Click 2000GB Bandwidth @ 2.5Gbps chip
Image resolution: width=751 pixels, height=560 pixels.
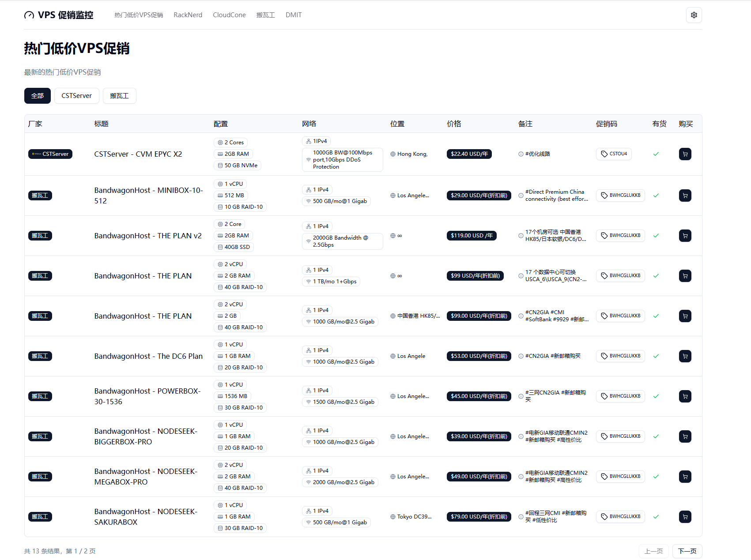pyautogui.click(x=343, y=241)
